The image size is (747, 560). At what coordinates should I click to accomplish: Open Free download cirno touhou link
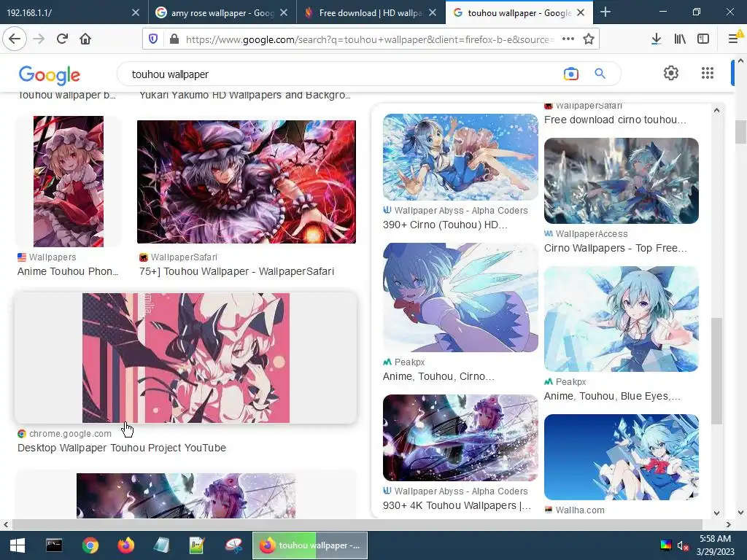pos(615,120)
